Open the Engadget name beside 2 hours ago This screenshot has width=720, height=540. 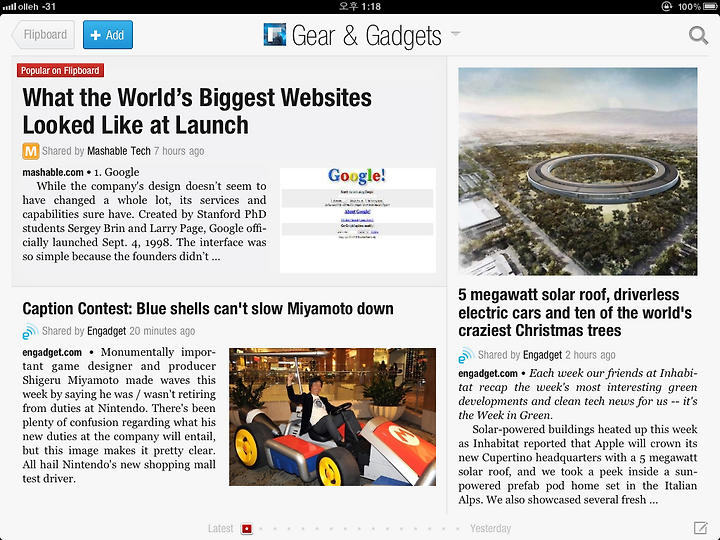[x=542, y=355]
